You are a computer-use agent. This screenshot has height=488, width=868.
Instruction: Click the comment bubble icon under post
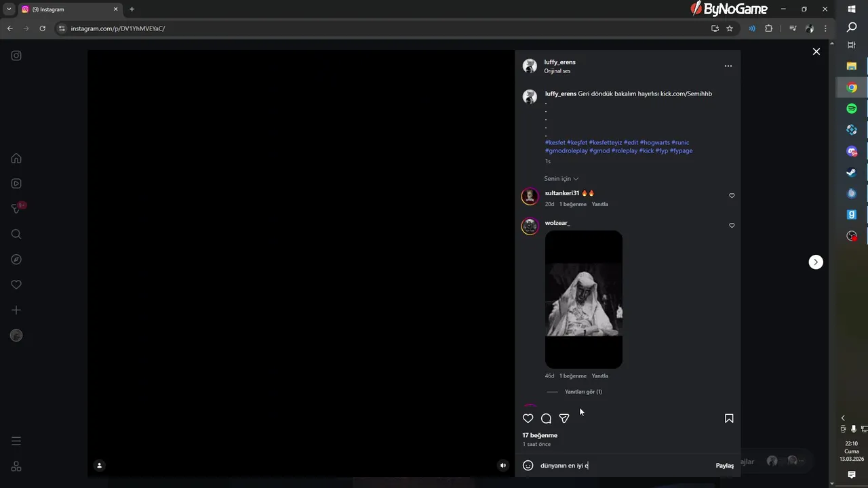[546, 418]
